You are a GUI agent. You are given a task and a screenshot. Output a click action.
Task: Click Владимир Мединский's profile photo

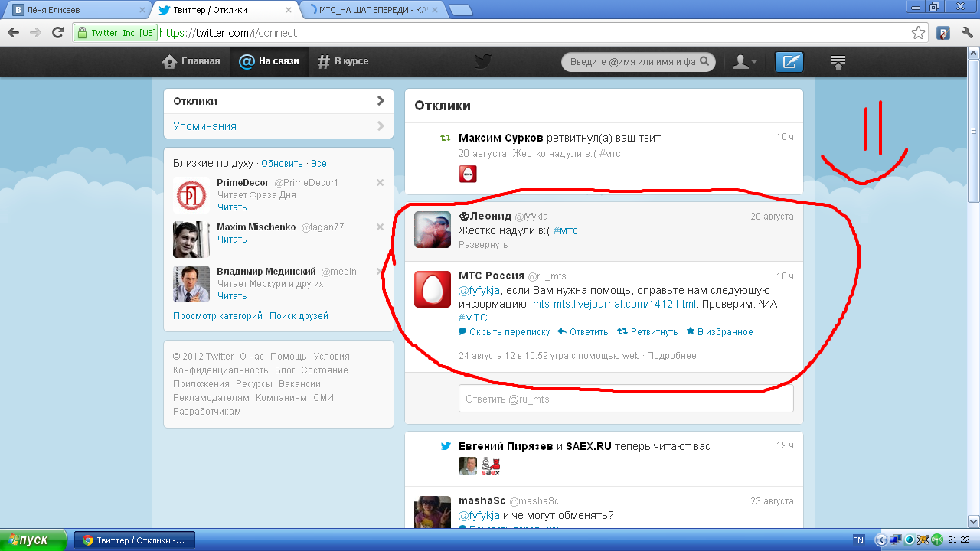point(191,284)
